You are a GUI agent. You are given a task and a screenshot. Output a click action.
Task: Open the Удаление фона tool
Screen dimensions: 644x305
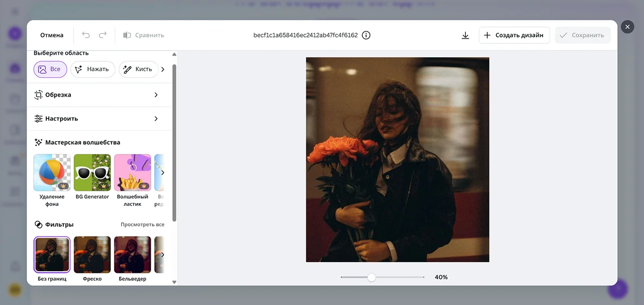point(52,173)
